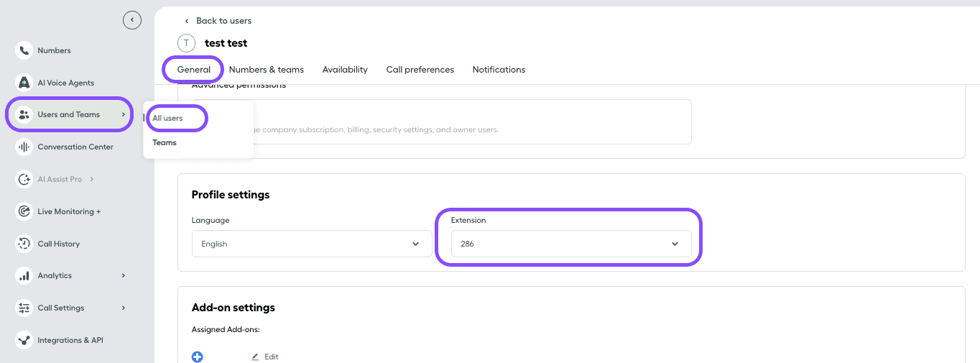Open the Live Monitoring + sidebar item

(69, 211)
